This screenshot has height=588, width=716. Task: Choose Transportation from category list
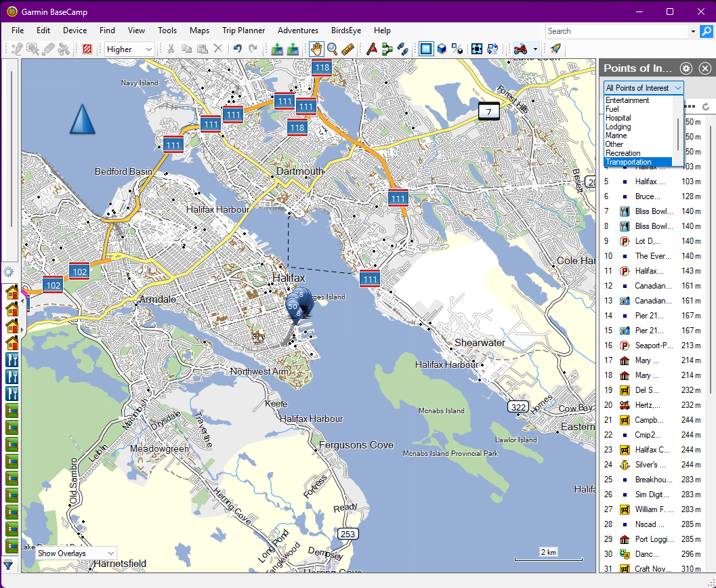(637, 162)
